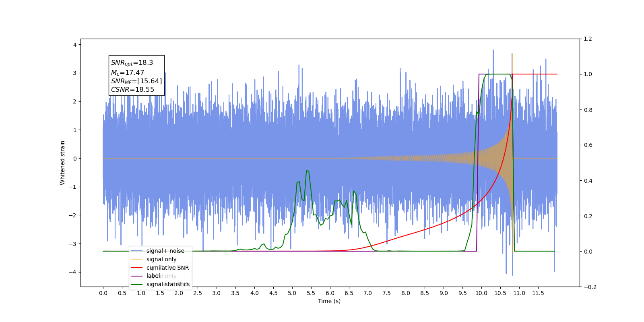
Task: Click the 0.6 tick on the right axis
Action: 588,145
